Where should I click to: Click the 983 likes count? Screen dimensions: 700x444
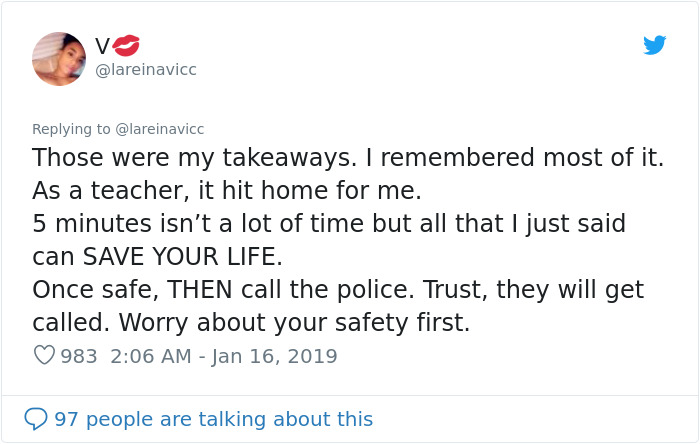tap(79, 356)
